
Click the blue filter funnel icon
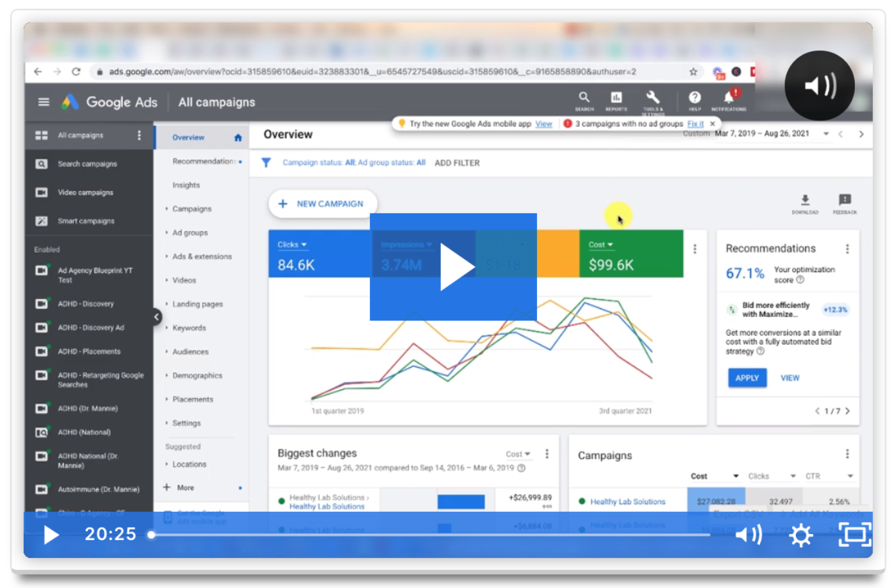click(x=266, y=163)
